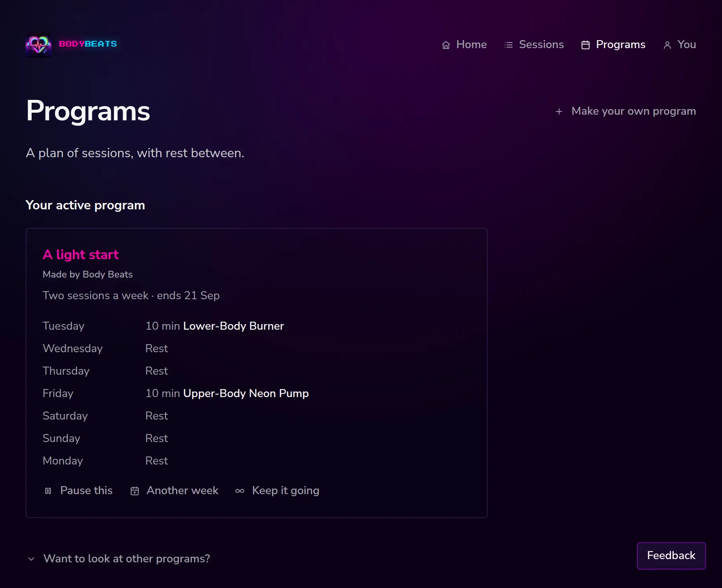This screenshot has width=722, height=588.
Task: Click the infinity icon beside Keep it going
Action: tap(239, 491)
